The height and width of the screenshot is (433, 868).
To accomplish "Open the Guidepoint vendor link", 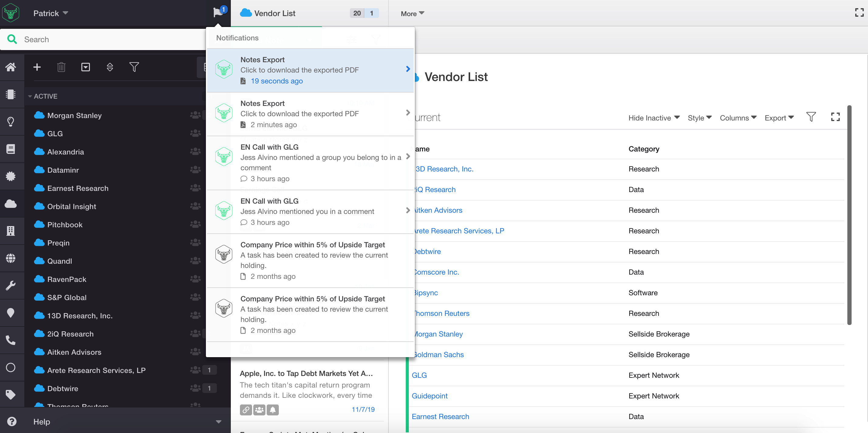I will 429,396.
